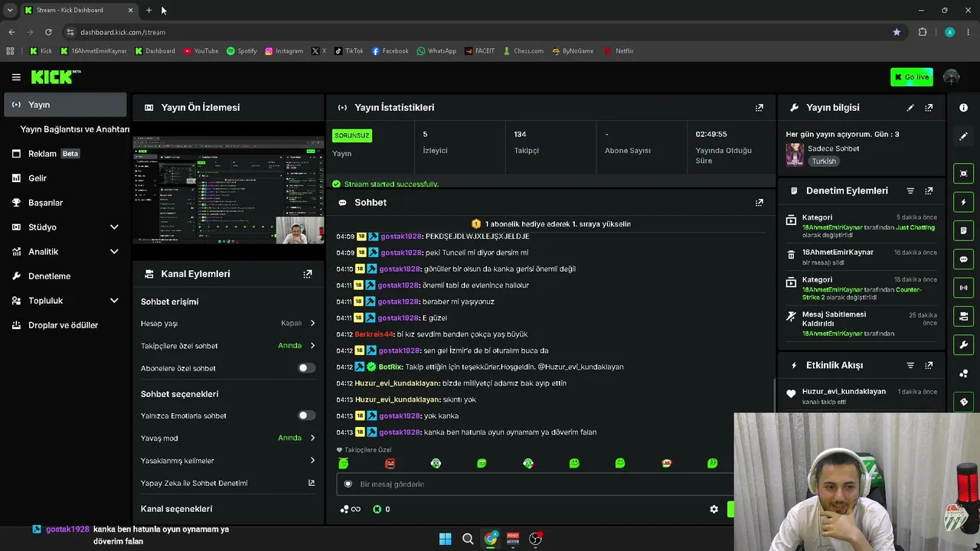980x551 pixels.
Task: Toggle lightning activity feed widget icon
Action: [963, 202]
